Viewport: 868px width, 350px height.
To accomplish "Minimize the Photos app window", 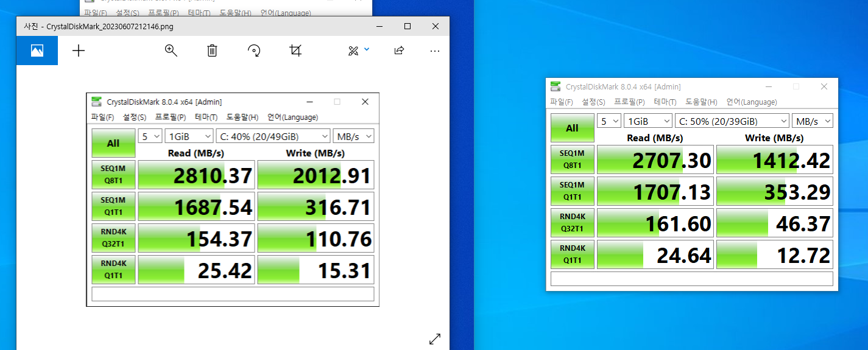I will (x=379, y=26).
